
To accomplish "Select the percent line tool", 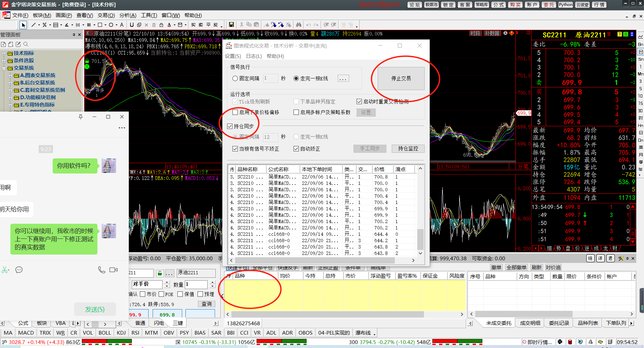I will (45, 25).
